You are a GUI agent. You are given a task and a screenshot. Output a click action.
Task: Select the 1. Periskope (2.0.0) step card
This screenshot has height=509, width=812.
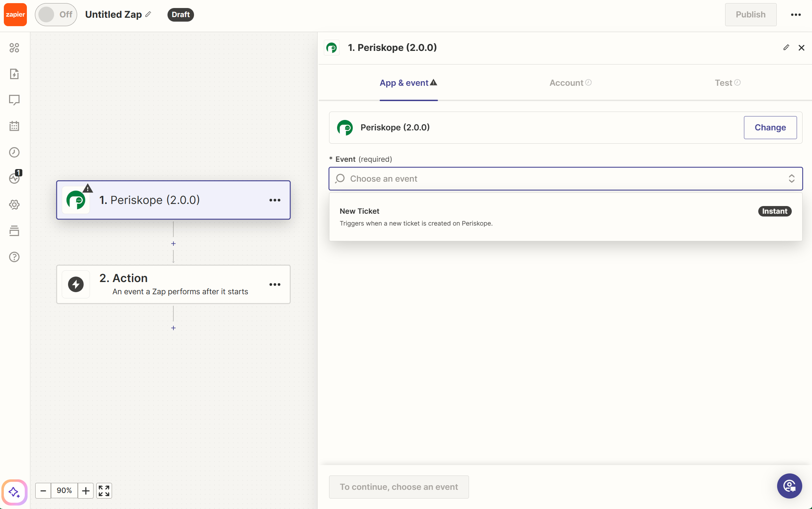173,200
